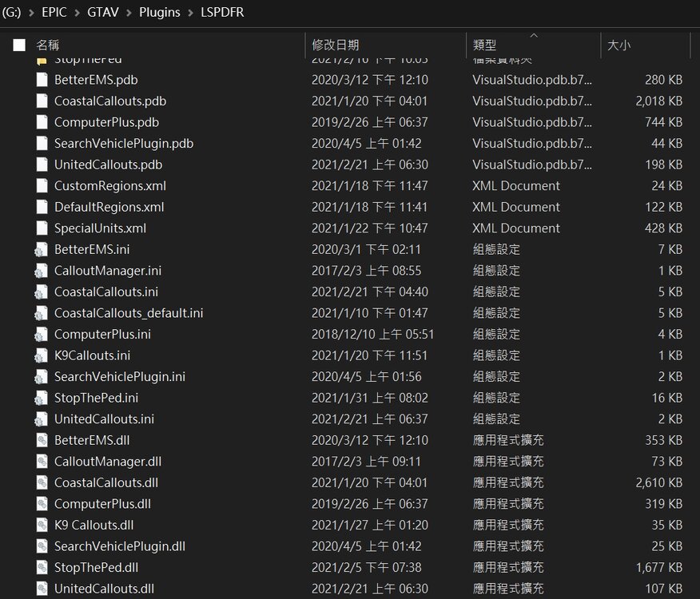
Task: Select the UnitedCallouts.pdb file icon
Action: (42, 165)
